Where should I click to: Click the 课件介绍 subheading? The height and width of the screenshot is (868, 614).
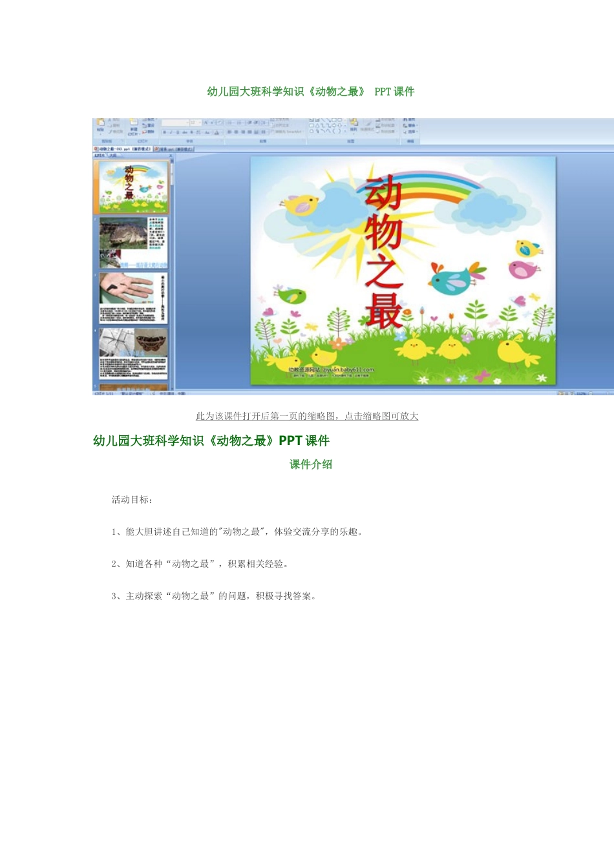pyautogui.click(x=311, y=464)
